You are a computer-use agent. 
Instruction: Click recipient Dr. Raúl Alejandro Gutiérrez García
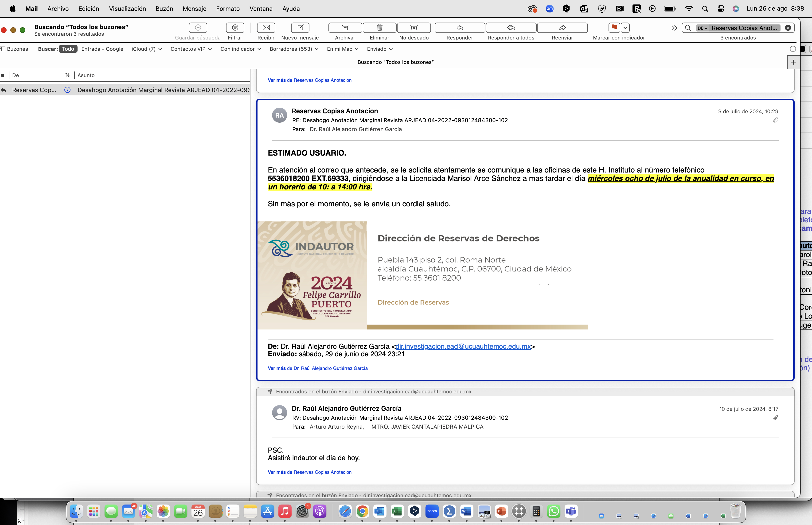click(x=355, y=129)
